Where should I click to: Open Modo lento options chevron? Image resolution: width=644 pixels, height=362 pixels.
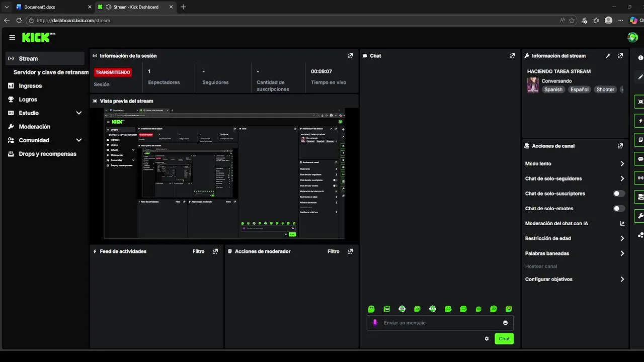(622, 164)
